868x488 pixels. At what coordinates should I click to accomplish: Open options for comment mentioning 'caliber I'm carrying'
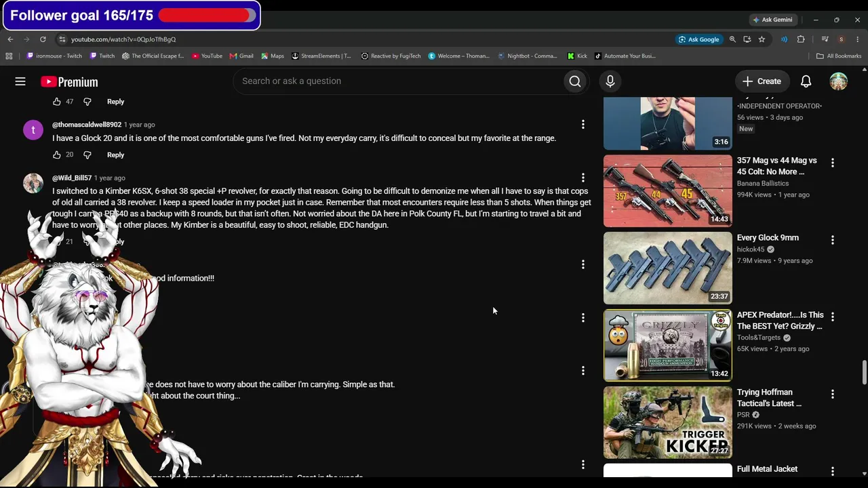583,371
